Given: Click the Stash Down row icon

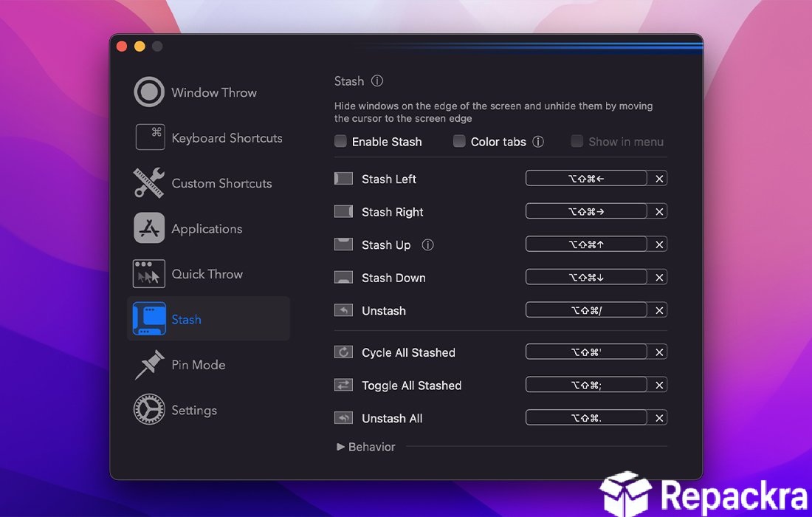Looking at the screenshot, I should (343, 278).
